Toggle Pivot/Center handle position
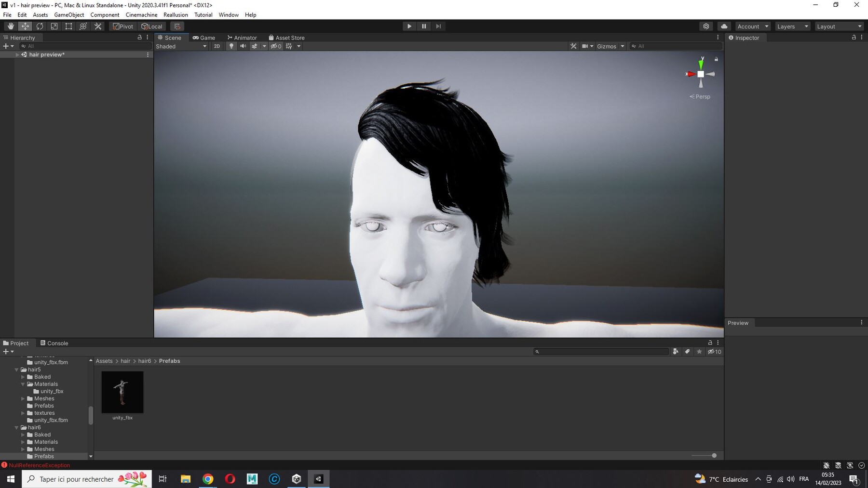 (123, 26)
